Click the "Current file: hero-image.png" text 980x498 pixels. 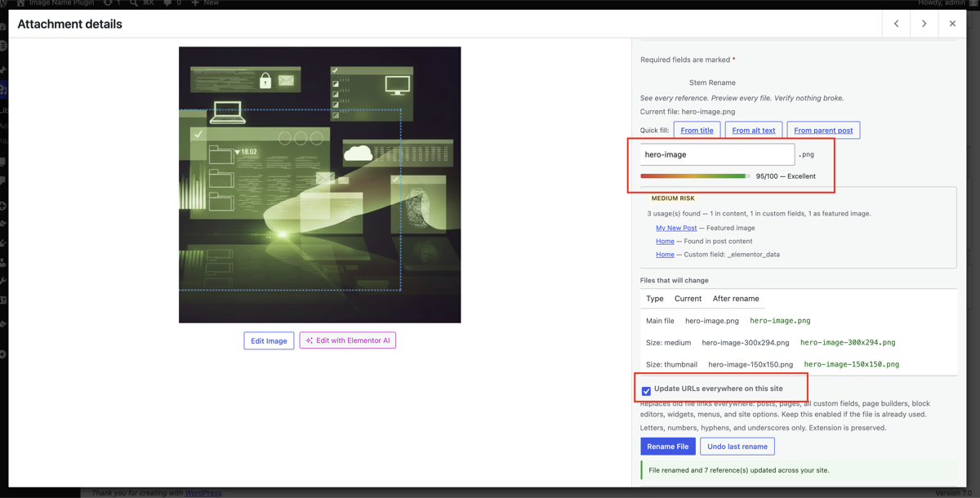click(688, 112)
